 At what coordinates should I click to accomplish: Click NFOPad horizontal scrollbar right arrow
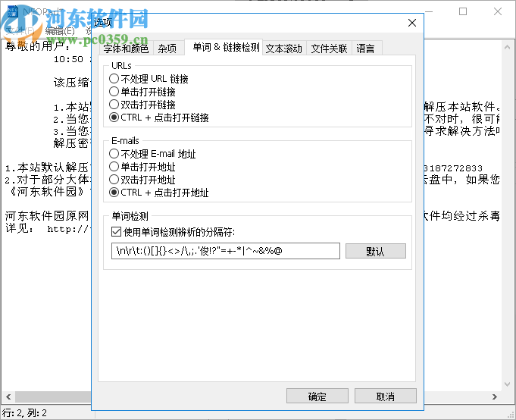point(495,396)
